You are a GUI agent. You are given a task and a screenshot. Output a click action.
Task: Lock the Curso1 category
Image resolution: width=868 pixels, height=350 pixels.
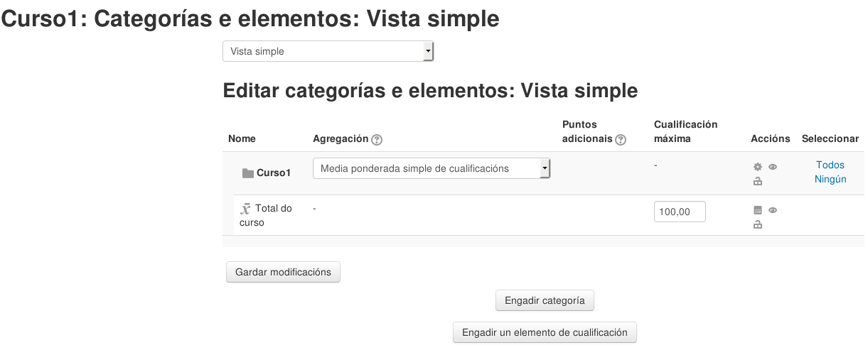pyautogui.click(x=758, y=182)
